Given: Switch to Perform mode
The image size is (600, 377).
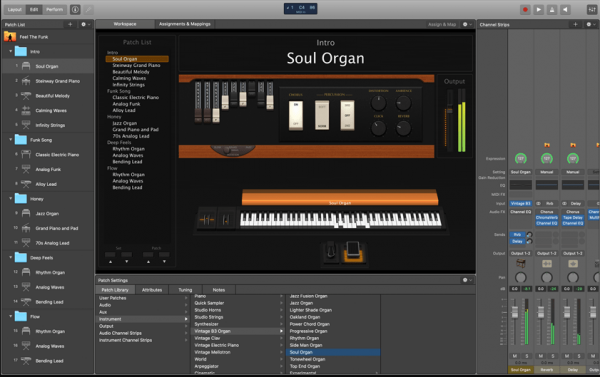Looking at the screenshot, I should click(x=54, y=10).
